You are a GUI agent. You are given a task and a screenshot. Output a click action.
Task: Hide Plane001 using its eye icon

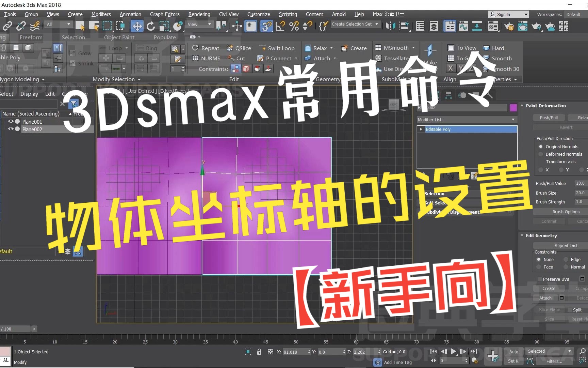[x=11, y=121]
